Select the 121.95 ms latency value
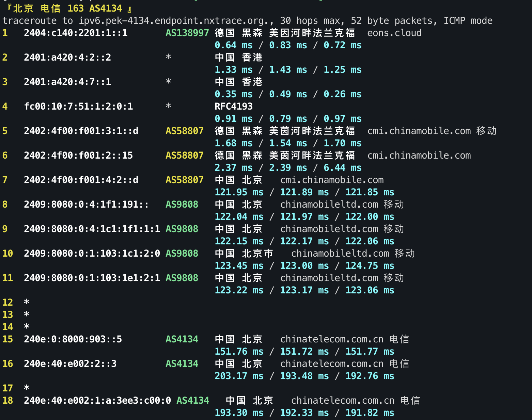Viewport: 532px width, 420px height. point(239,192)
